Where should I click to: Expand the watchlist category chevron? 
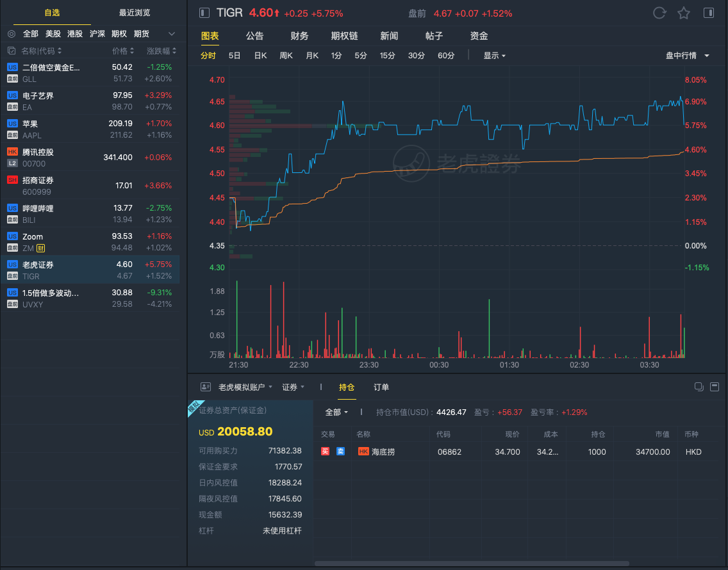(x=171, y=34)
